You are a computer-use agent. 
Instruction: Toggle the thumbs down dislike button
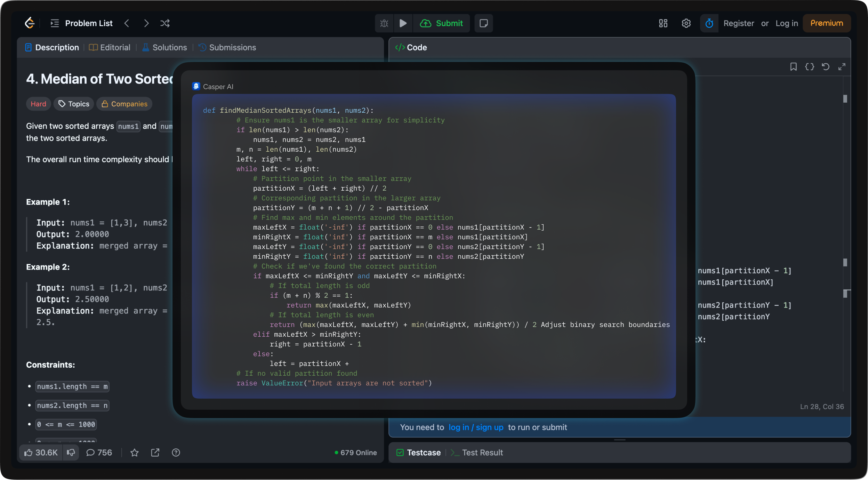point(71,453)
